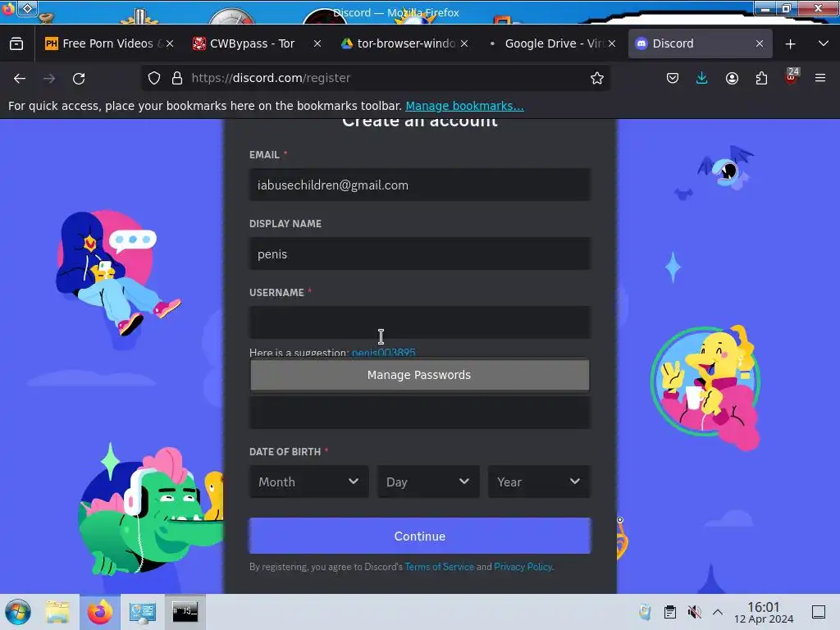The image size is (840, 630).
Task: Focus the Username input field
Action: (419, 322)
